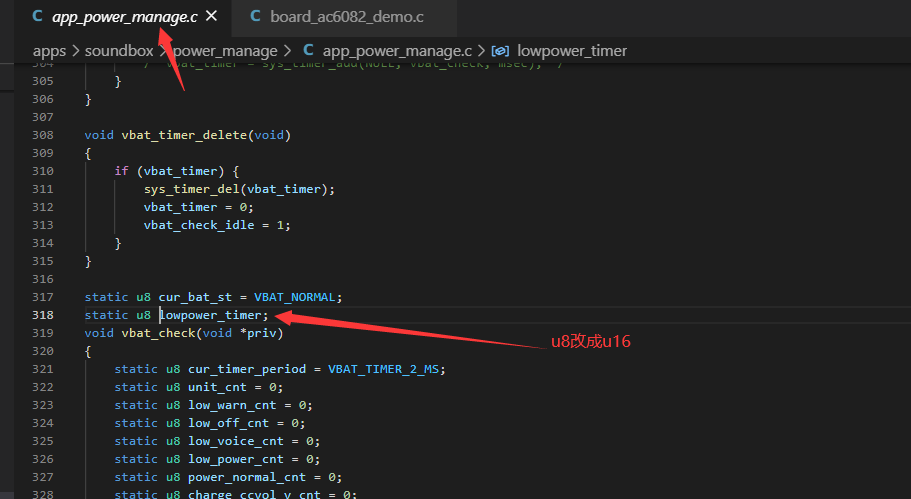The image size is (911, 499).
Task: Click 'low_off_cnt' variable on line 324
Action: 228,423
